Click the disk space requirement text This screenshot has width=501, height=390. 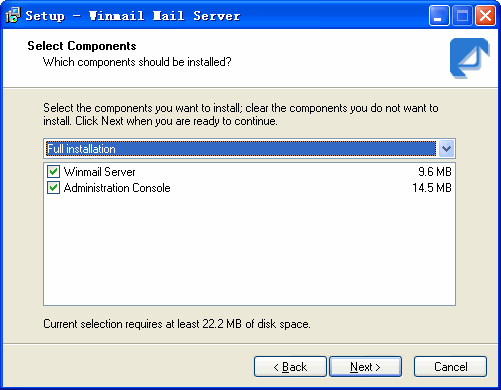177,324
